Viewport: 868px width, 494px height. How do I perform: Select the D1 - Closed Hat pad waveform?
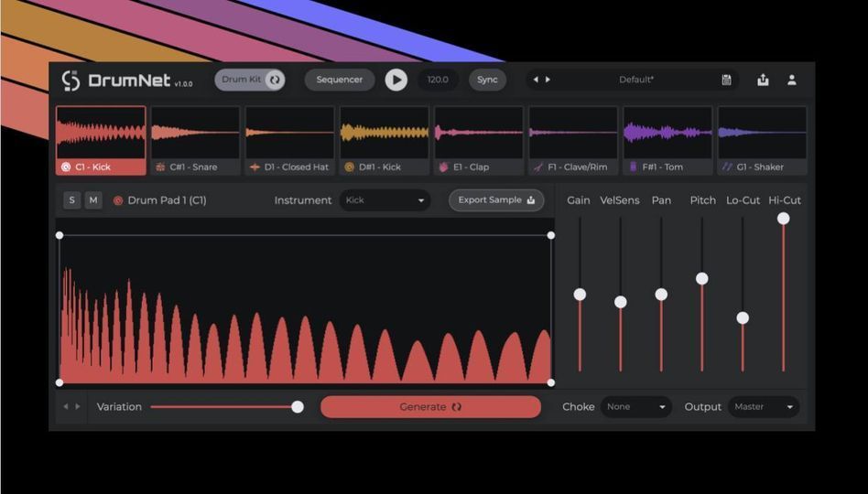pos(290,133)
